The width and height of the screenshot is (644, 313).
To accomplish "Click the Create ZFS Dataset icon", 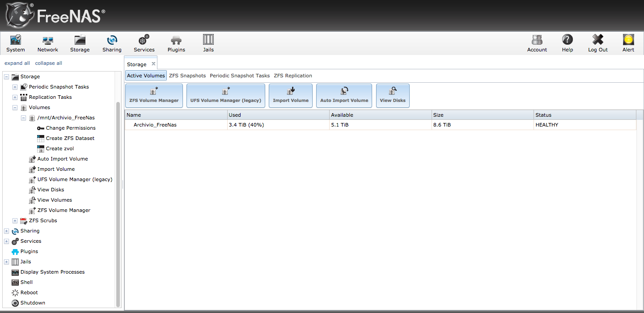I will click(41, 138).
